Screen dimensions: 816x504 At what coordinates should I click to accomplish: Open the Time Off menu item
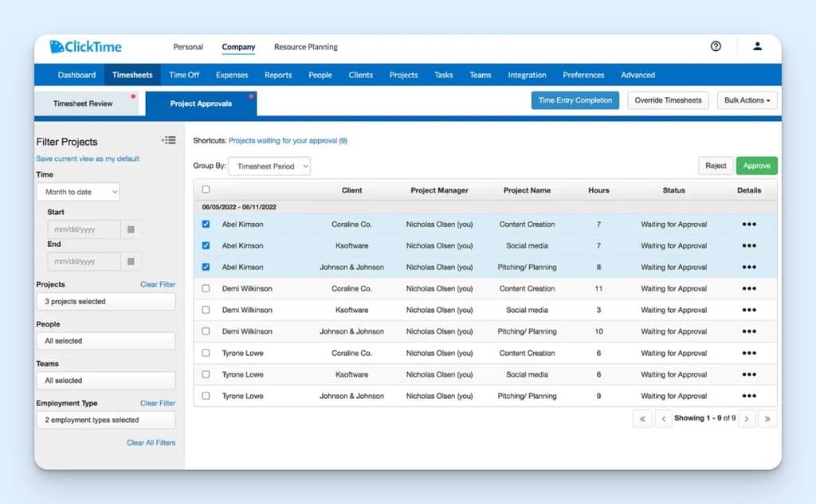pos(184,75)
